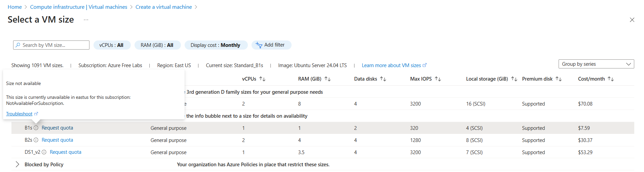Sort by RAM (GiB) column arrows
The width and height of the screenshot is (644, 172).
tap(328, 79)
